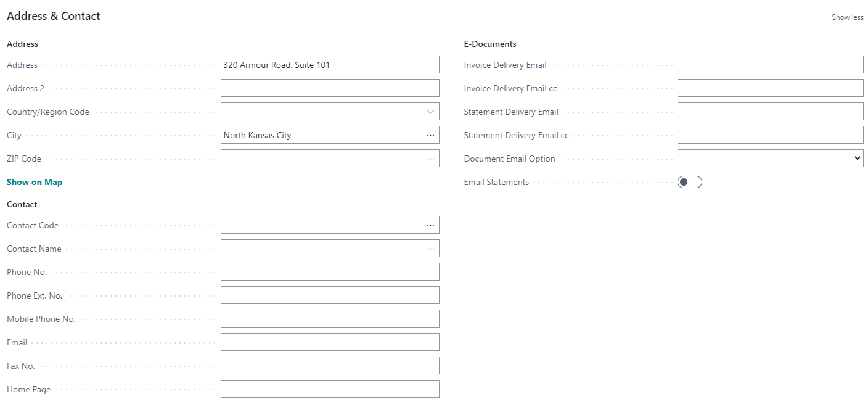Select the Email field under Contact
The height and width of the screenshot is (404, 868).
coord(330,342)
